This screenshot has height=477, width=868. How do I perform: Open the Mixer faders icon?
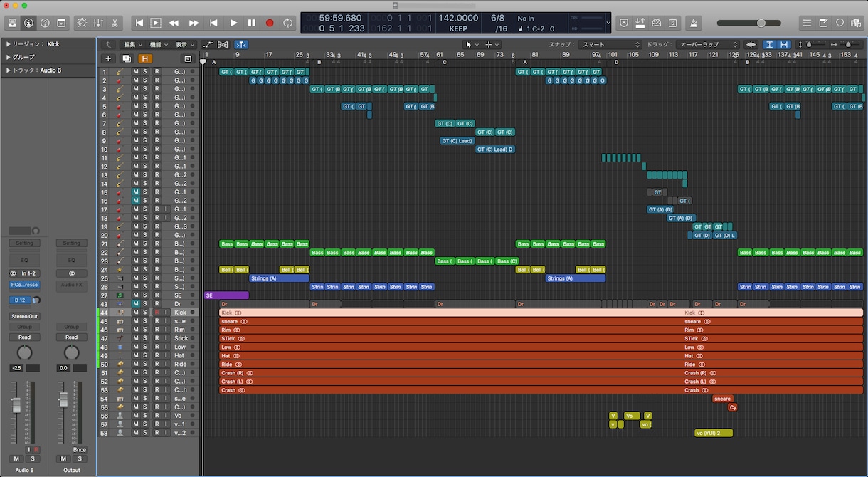[99, 23]
